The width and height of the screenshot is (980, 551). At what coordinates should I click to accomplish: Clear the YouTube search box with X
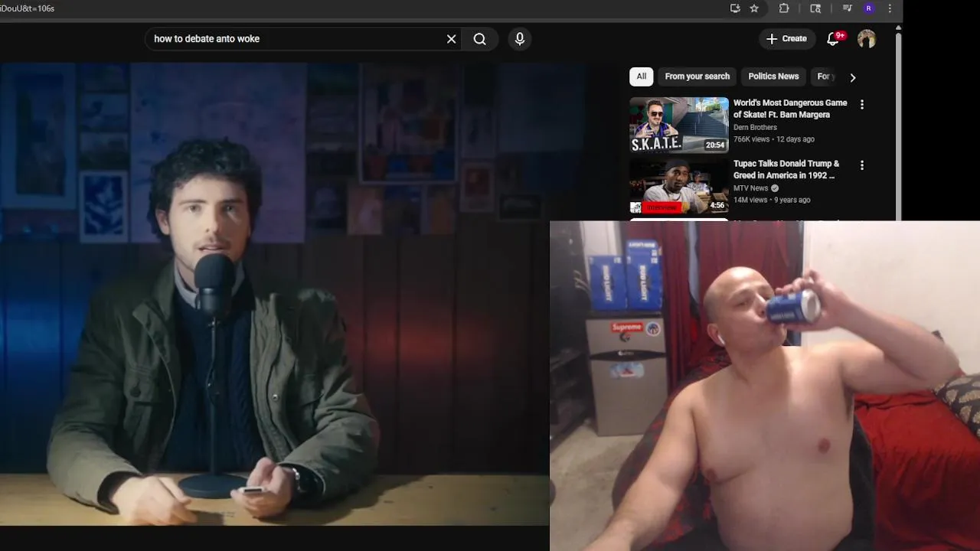451,39
